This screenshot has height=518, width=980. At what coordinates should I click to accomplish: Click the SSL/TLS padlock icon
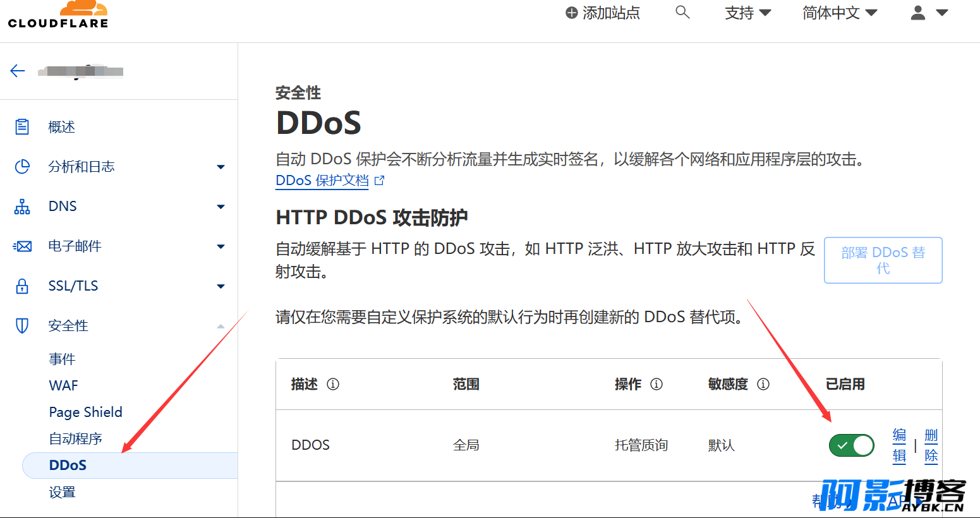[x=22, y=286]
